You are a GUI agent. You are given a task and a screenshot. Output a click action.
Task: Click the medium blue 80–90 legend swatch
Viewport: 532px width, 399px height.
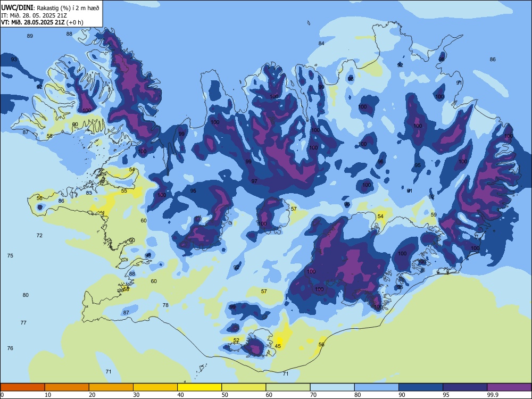(377, 387)
